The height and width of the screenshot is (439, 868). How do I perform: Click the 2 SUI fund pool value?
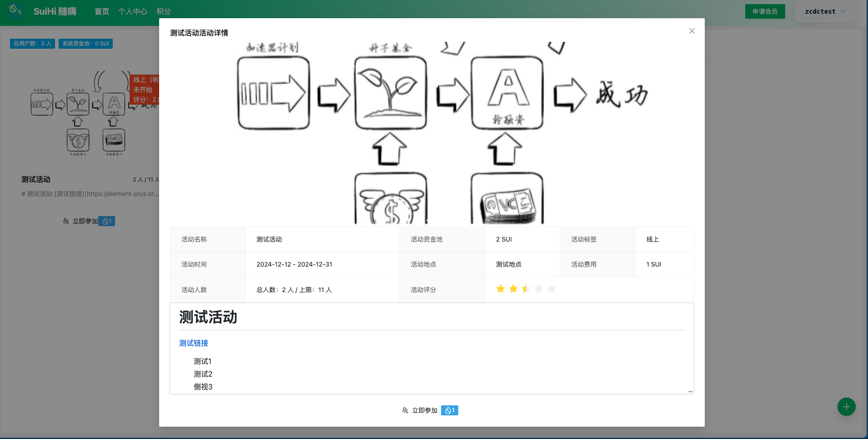(x=504, y=239)
